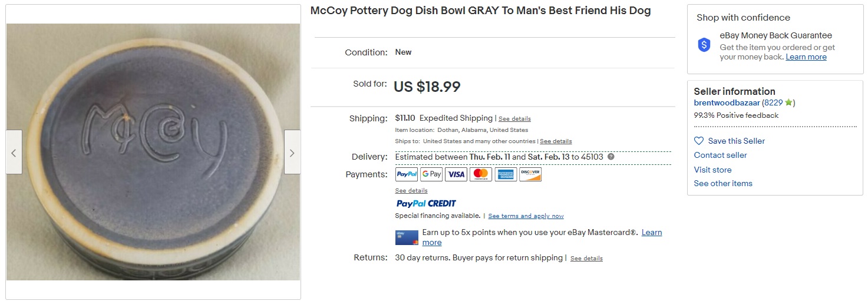Screen dimensions: 868x301
Task: Click See terms and apply now
Action: [x=526, y=216]
